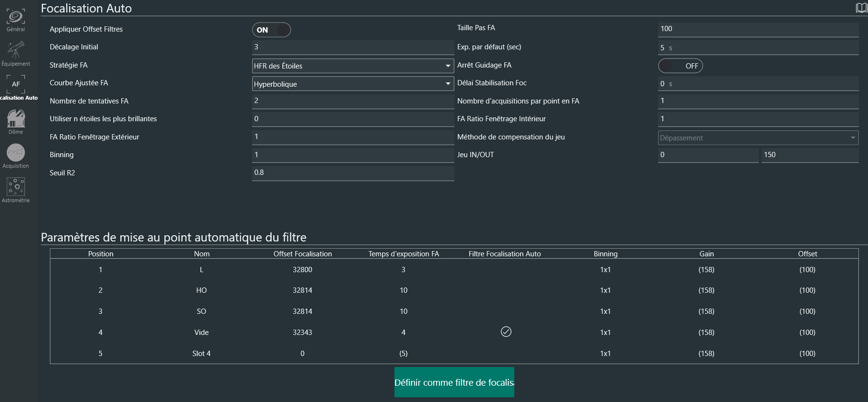Select the HO filter row
The height and width of the screenshot is (402, 868).
tap(201, 290)
